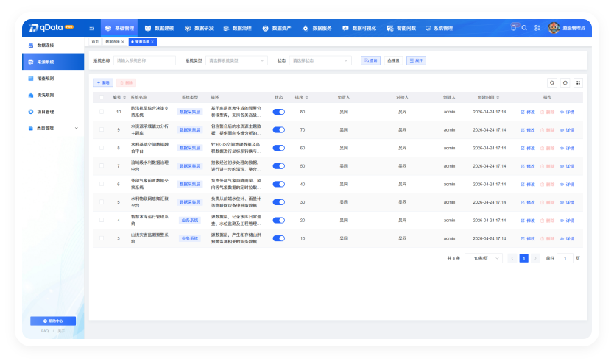Toggle status switch for row 3
Viewport: 614px width, 364px height.
point(279,238)
